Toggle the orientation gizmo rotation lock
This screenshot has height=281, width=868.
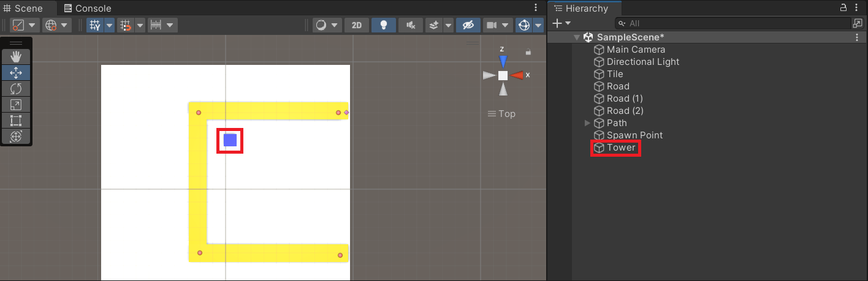[528, 53]
